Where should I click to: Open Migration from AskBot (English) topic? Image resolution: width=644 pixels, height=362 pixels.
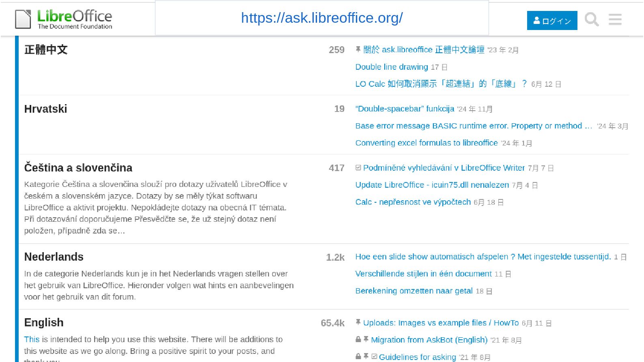tap(429, 340)
